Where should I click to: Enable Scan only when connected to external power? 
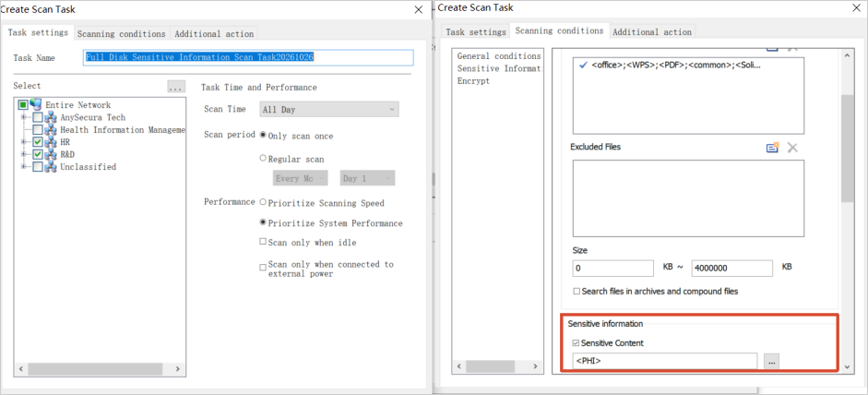[263, 268]
